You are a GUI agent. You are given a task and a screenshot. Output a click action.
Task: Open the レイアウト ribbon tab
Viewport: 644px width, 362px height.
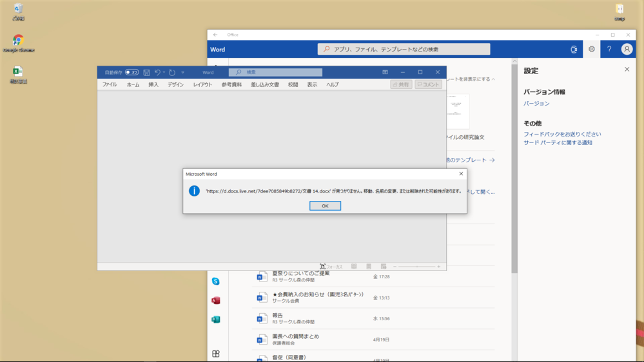202,84
